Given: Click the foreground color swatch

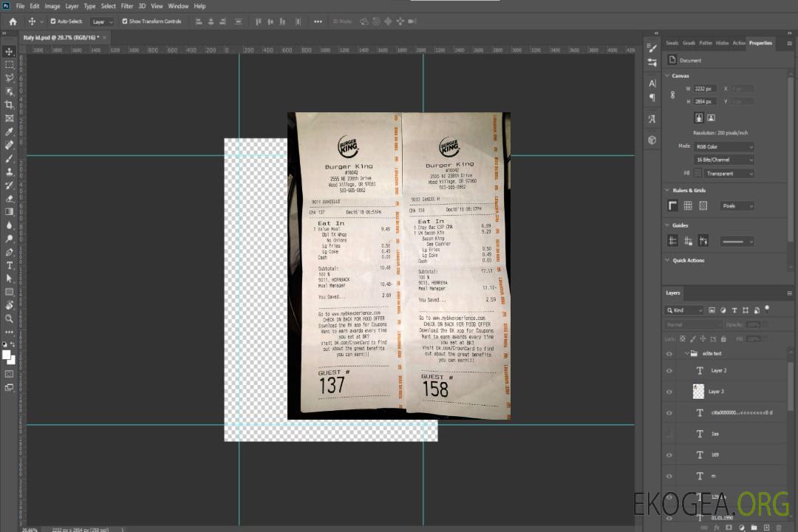Looking at the screenshot, I should pos(6,355).
